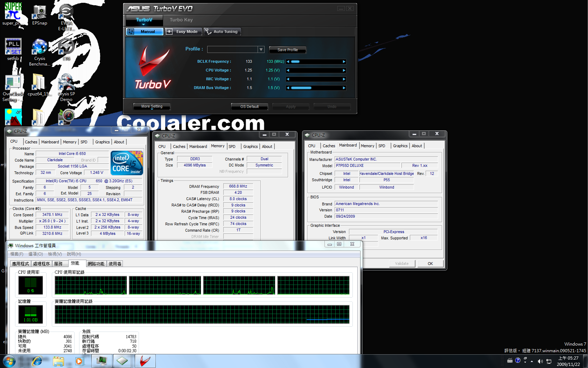
Task: Select the setfsb PLL SET desktop icon
Action: (x=13, y=49)
